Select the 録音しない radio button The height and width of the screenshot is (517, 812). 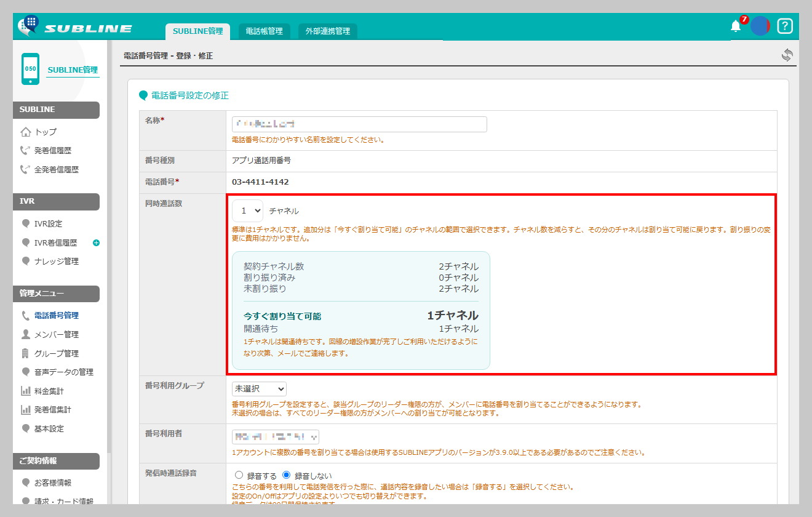click(x=286, y=476)
